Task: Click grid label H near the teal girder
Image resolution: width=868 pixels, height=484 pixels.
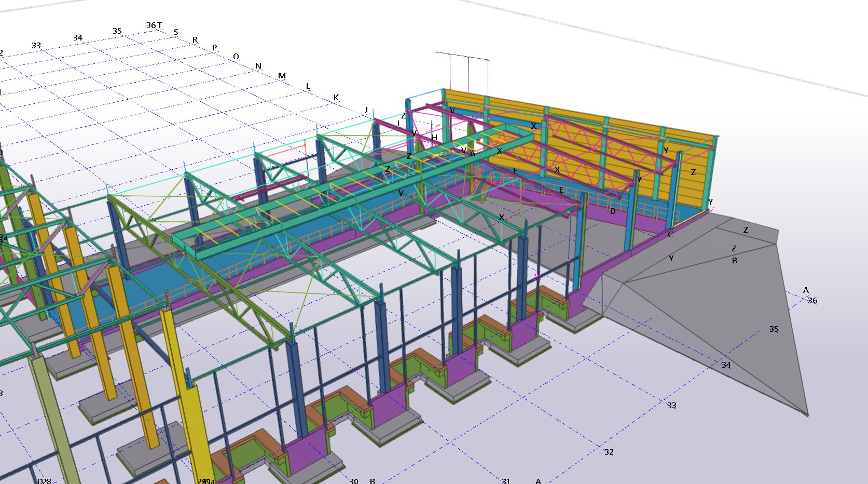Action: 434,138
